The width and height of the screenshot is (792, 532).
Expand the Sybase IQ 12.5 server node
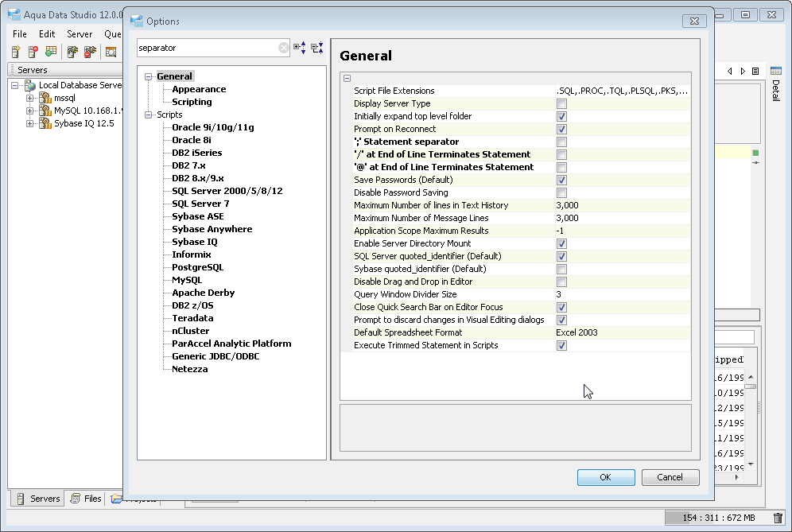tap(29, 123)
